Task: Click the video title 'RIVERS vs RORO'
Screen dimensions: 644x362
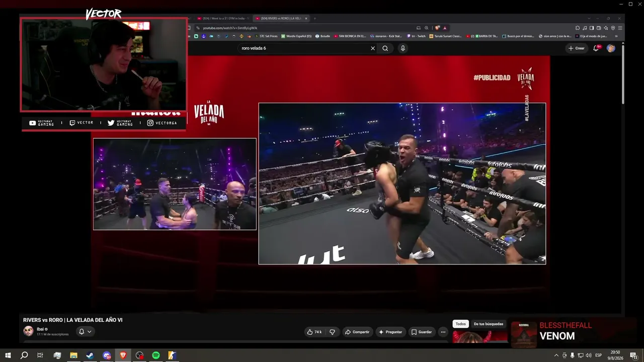Action: (73, 320)
